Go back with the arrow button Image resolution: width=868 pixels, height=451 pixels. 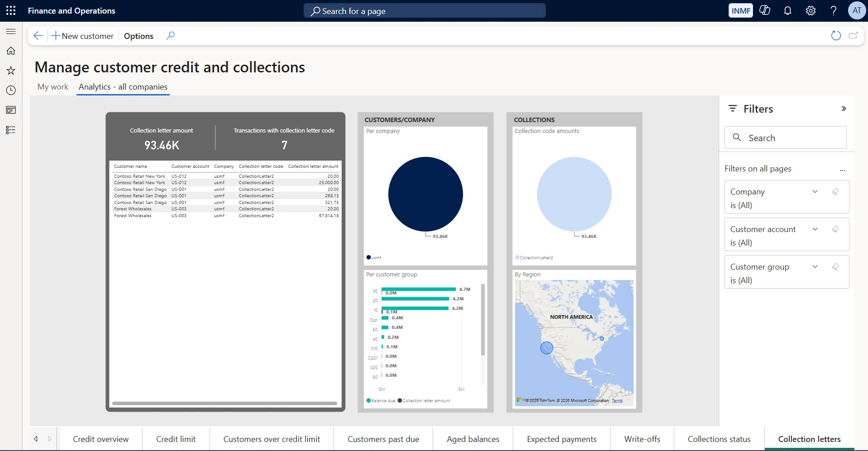(x=38, y=36)
